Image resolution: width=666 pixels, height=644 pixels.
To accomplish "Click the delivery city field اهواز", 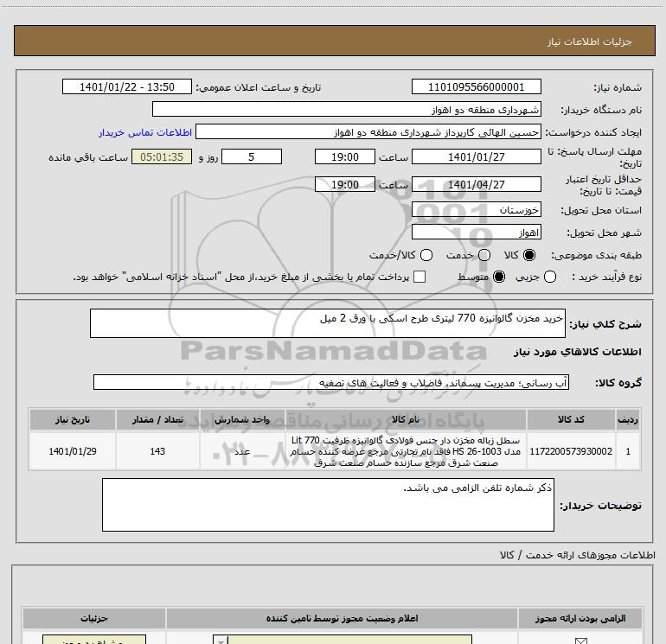I will coord(476,232).
